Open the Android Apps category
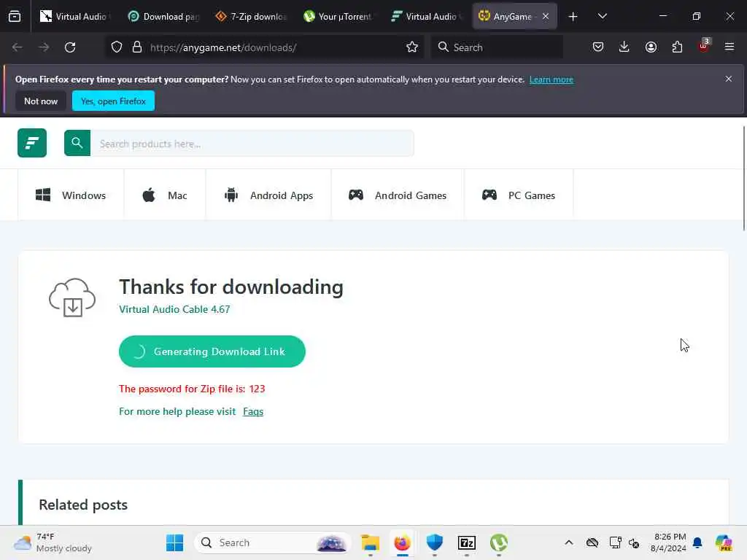The width and height of the screenshot is (747, 560). tap(268, 195)
